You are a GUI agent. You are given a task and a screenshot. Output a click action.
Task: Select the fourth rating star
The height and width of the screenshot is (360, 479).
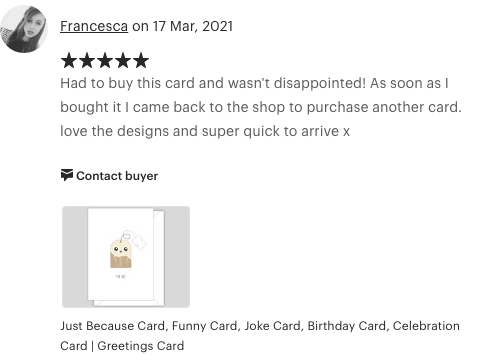123,61
